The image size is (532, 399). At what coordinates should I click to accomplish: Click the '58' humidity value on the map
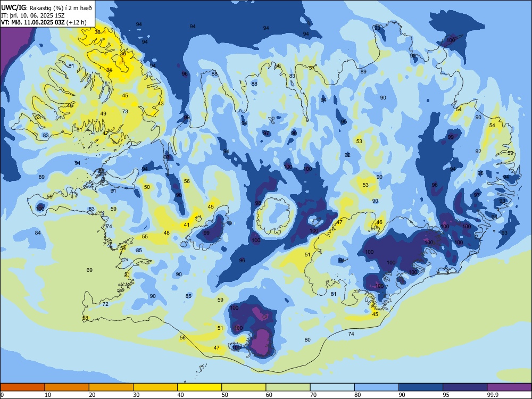point(85,318)
